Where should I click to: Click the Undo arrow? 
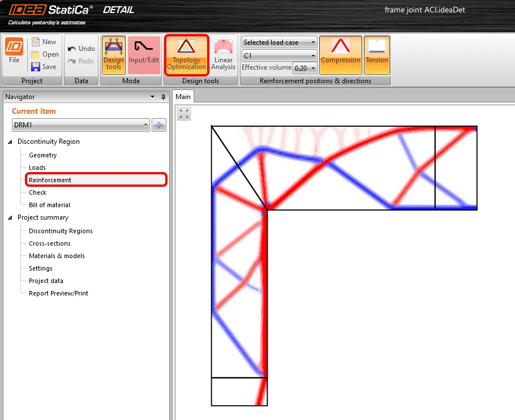pyautogui.click(x=72, y=49)
